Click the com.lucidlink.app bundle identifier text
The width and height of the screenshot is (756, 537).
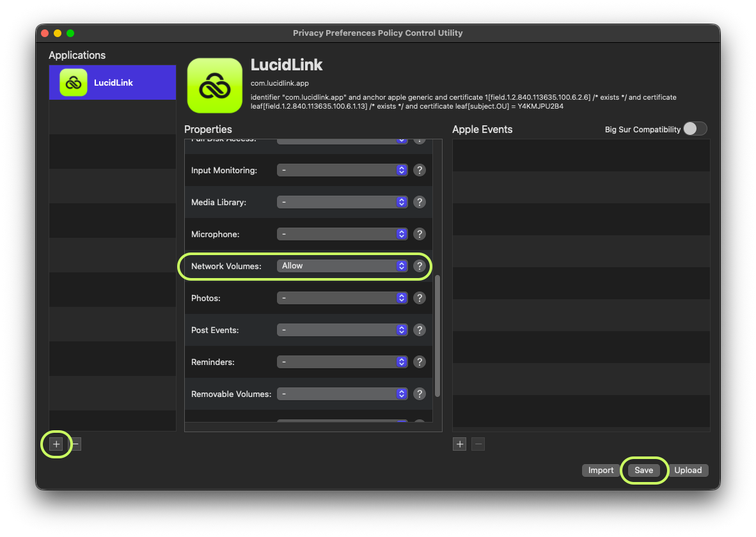280,83
